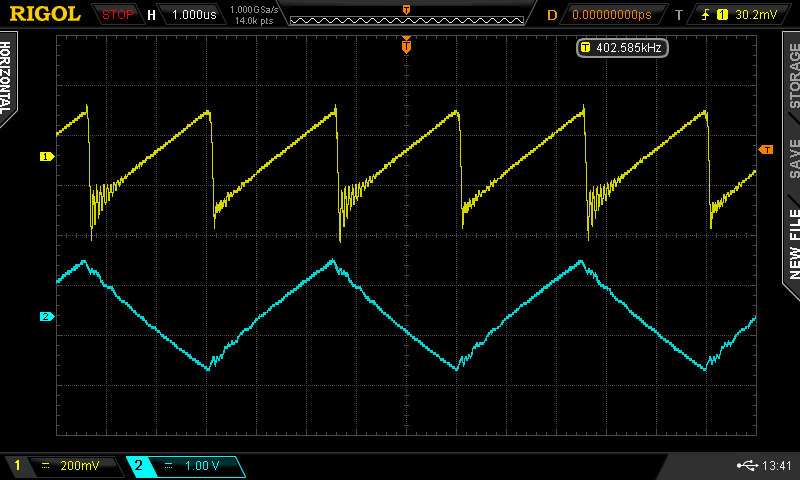The width and height of the screenshot is (800, 480).
Task: Toggle the STOP run status indicator
Action: point(118,15)
